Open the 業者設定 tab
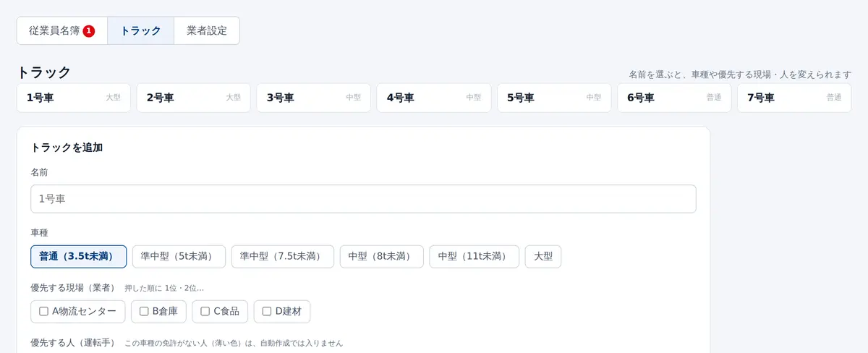 (x=207, y=31)
